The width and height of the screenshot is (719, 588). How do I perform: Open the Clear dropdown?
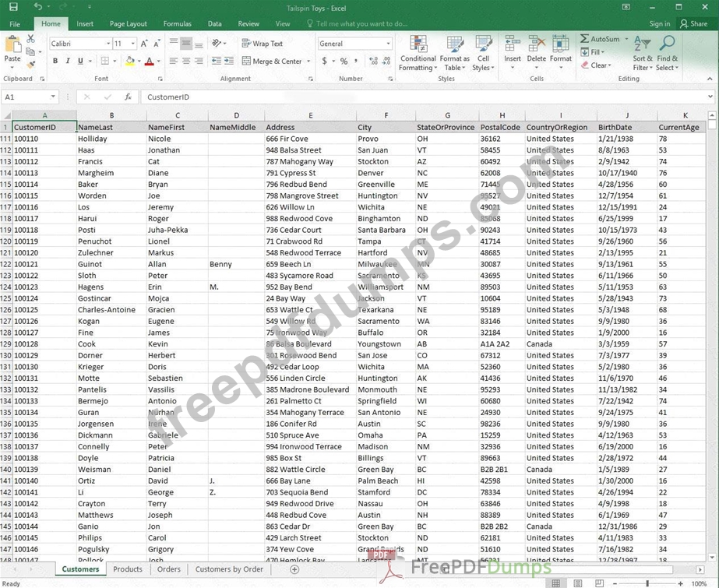point(596,65)
